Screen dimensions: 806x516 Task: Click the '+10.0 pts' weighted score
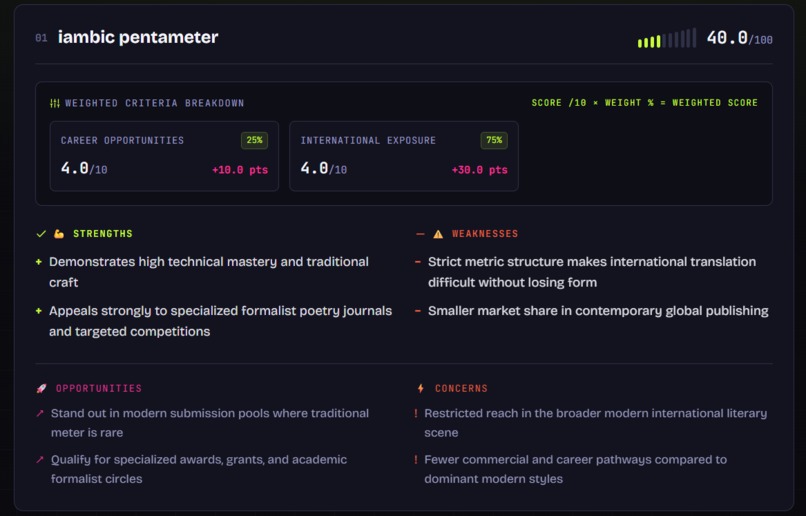[240, 170]
